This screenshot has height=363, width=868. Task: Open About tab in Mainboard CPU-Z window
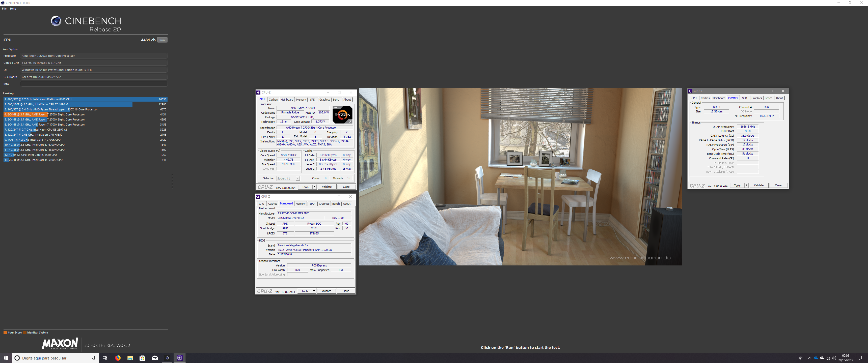coord(347,204)
